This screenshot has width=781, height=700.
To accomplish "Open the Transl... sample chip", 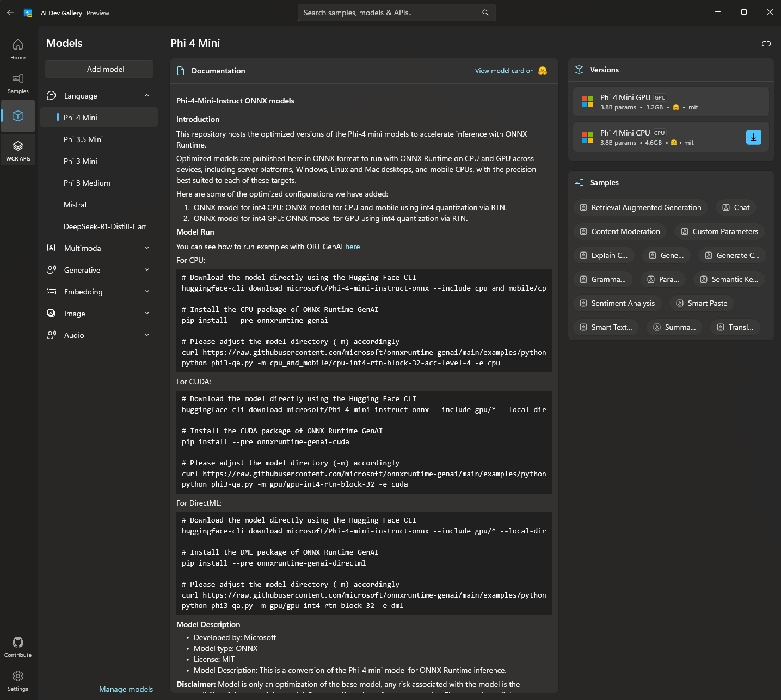I will (735, 327).
